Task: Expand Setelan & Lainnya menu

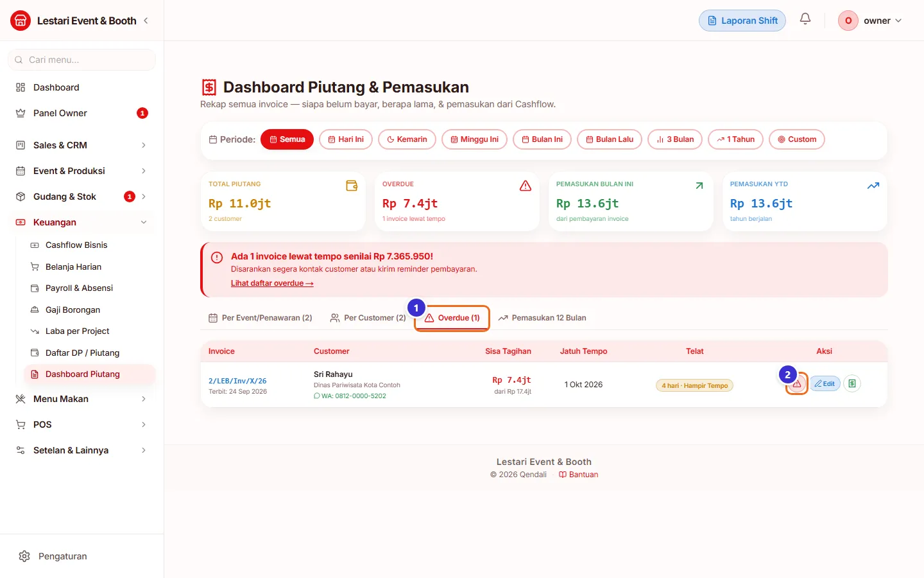Action: click(82, 450)
